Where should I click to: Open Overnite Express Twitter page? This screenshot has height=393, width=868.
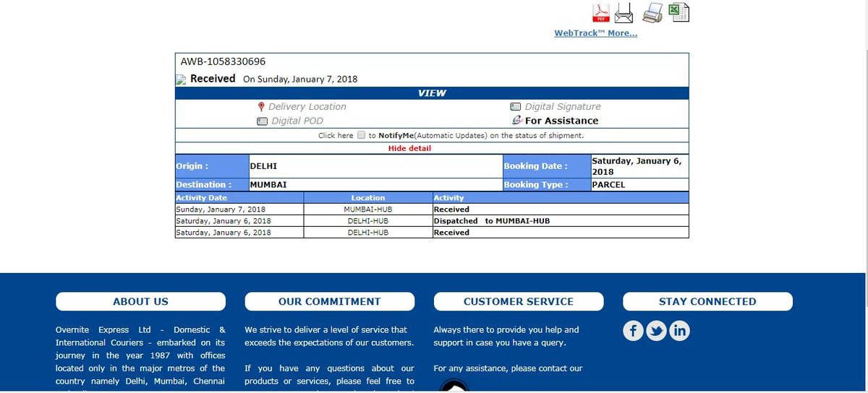tap(656, 331)
